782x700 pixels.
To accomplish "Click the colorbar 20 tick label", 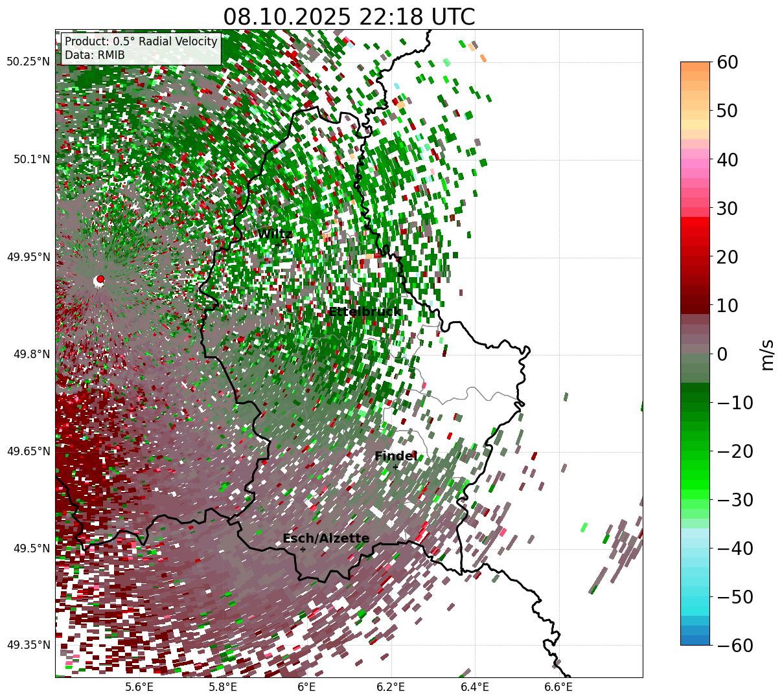I will 726,256.
